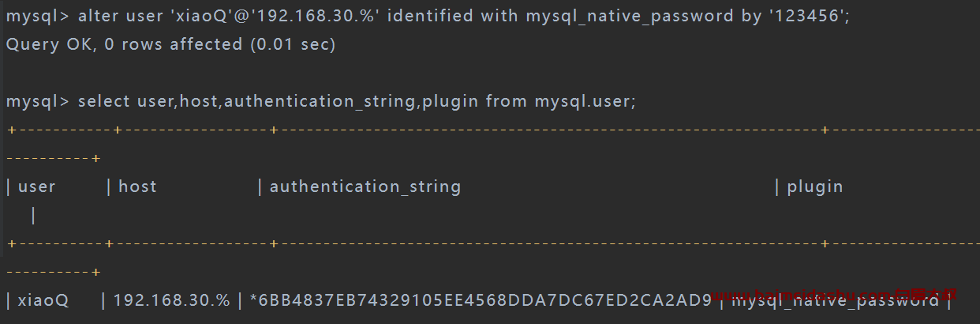Click the *6BB4837E hash value
The width and height of the screenshot is (980, 324).
click(x=481, y=300)
